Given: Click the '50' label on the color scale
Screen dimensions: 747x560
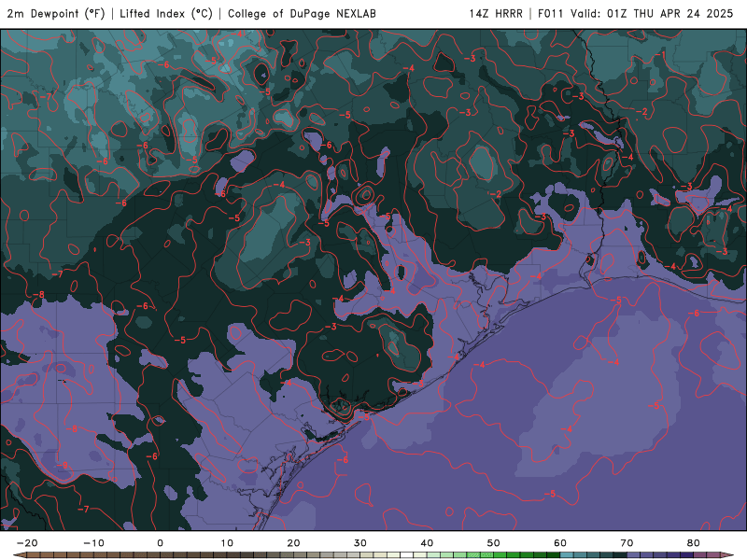Looking at the screenshot, I should 494,543.
